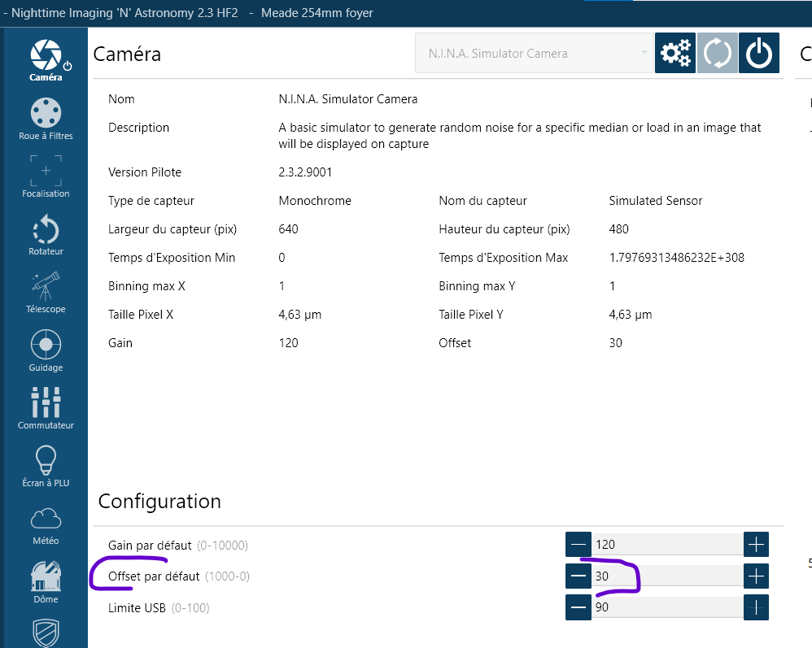Screen dimensions: 812x648
Task: Open the Rotateur section
Action: (x=46, y=233)
